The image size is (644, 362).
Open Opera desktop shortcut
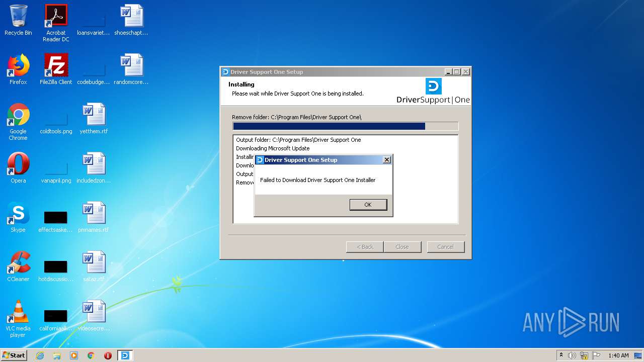pyautogui.click(x=18, y=168)
